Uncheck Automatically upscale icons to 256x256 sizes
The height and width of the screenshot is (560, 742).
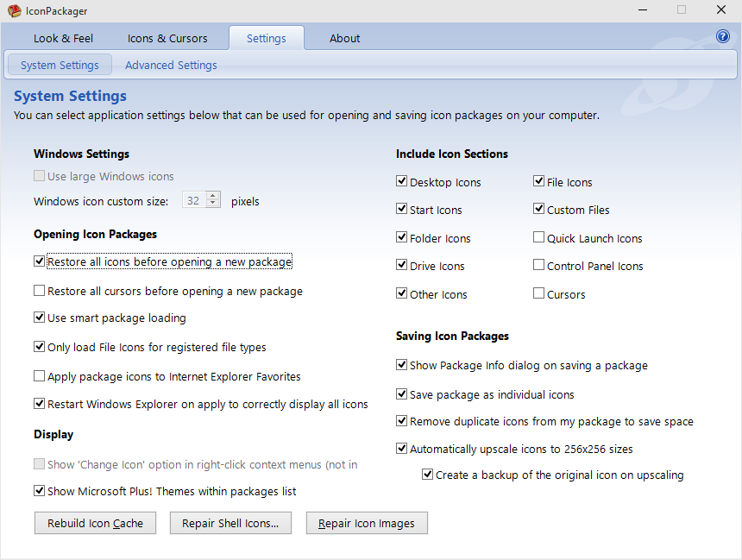pos(402,448)
